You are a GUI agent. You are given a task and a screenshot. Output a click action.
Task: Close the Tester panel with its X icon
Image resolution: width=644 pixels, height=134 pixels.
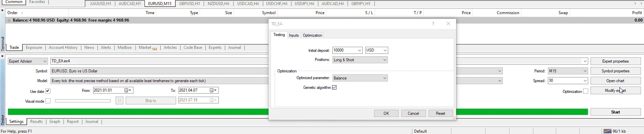click(x=2, y=56)
